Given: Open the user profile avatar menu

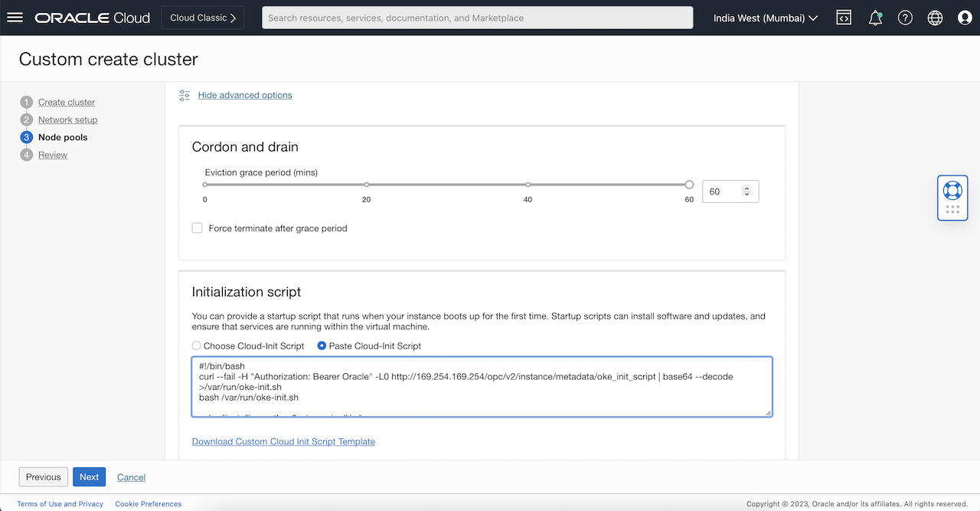Looking at the screenshot, I should 965,18.
